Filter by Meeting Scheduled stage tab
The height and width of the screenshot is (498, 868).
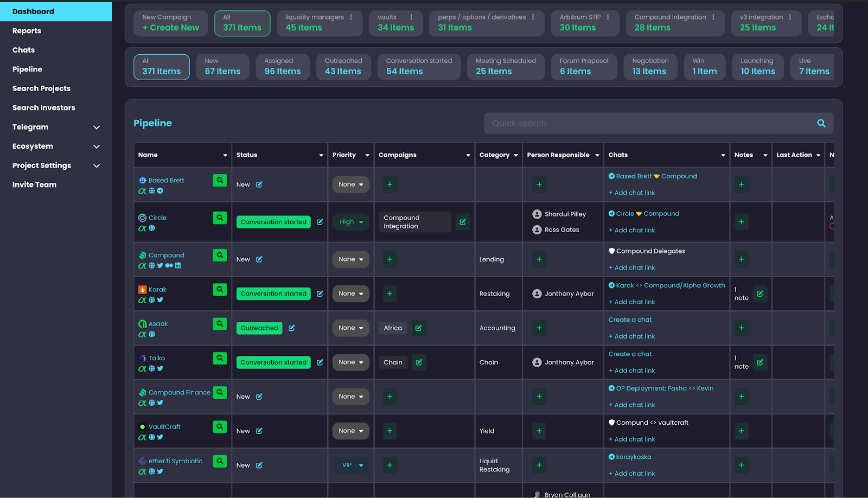[506, 67]
